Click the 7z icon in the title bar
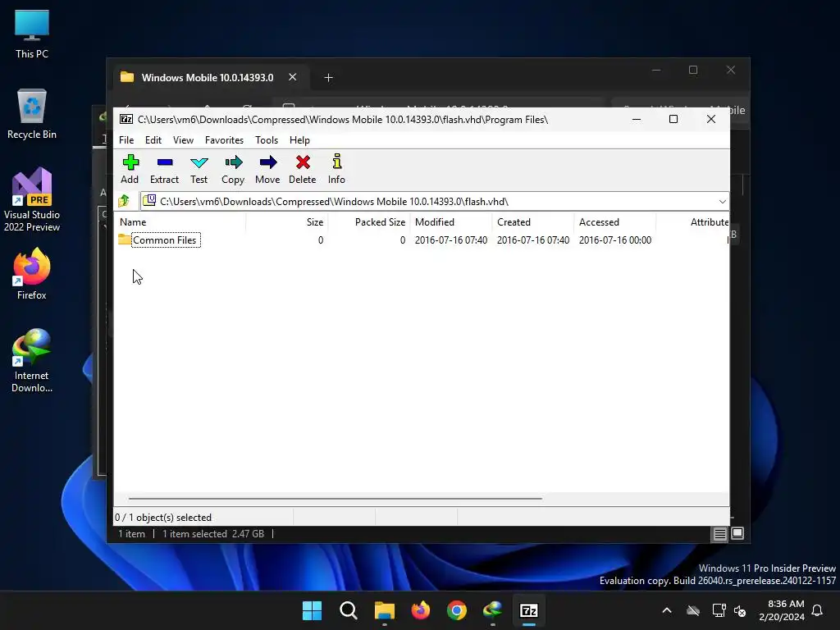 click(126, 120)
